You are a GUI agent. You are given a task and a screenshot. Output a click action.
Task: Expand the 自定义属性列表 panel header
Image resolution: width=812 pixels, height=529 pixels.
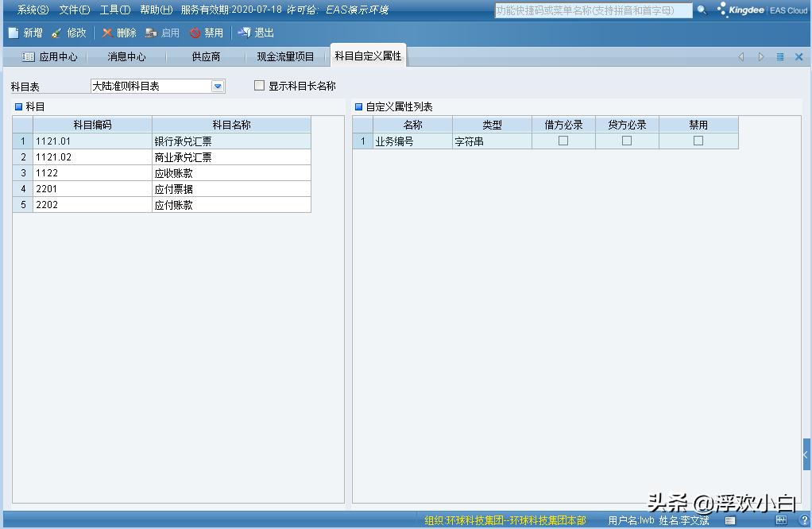360,107
